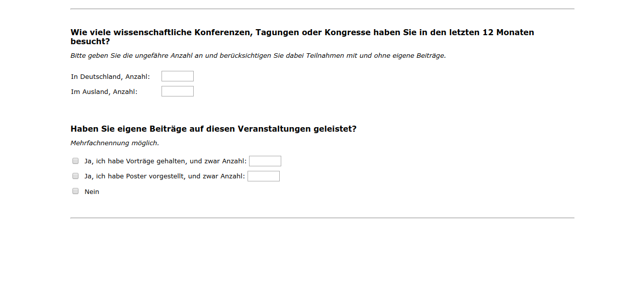
Task: Click heading 'Haben Sie eigene Beiträge' question
Action: click(213, 129)
